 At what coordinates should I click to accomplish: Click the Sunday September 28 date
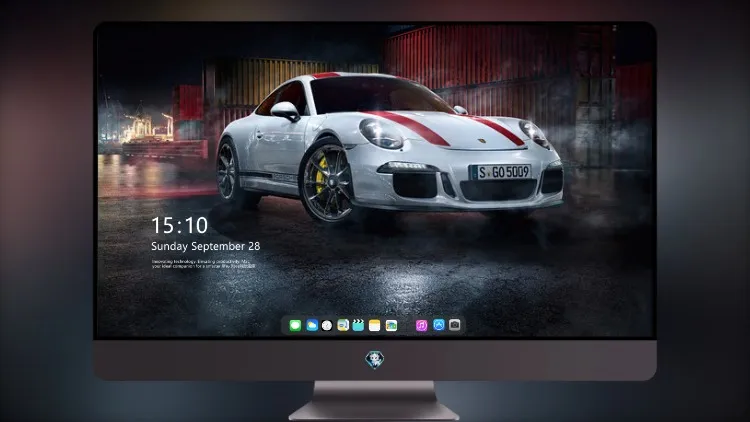(x=206, y=246)
